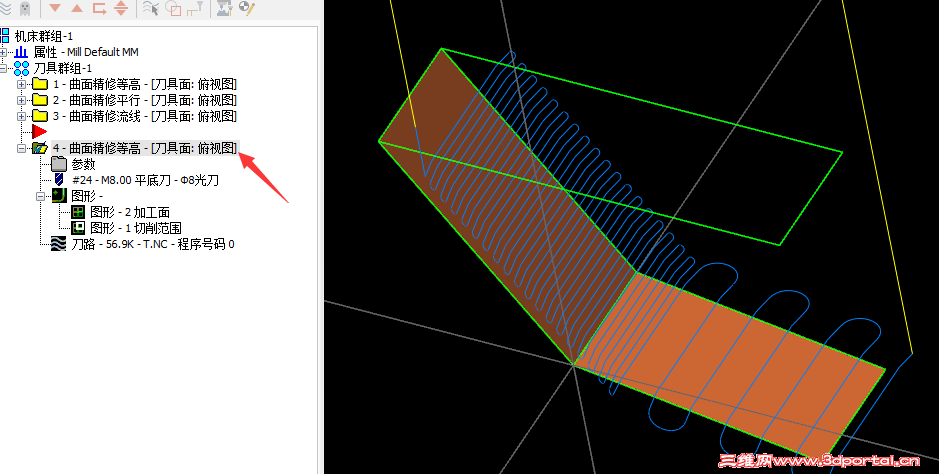Viewport: 939px width, 474px height.
Task: Open 图形 - 2 加工面 entry
Action: coord(130,212)
